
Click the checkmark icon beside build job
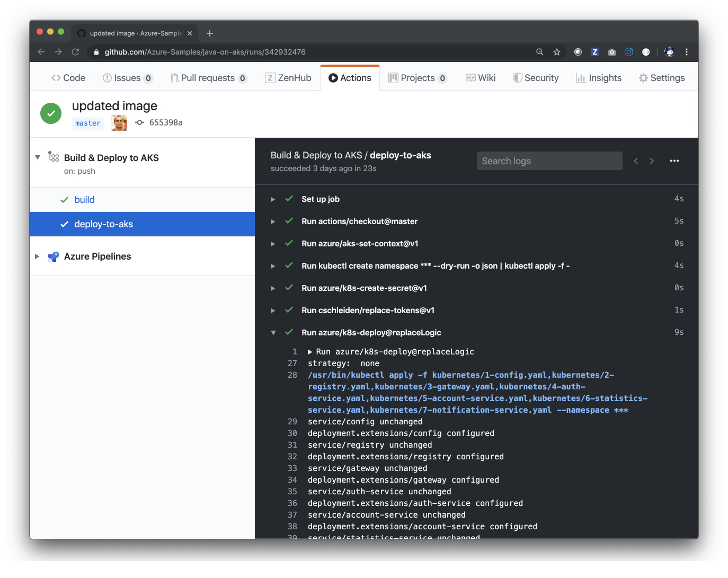[x=64, y=200]
